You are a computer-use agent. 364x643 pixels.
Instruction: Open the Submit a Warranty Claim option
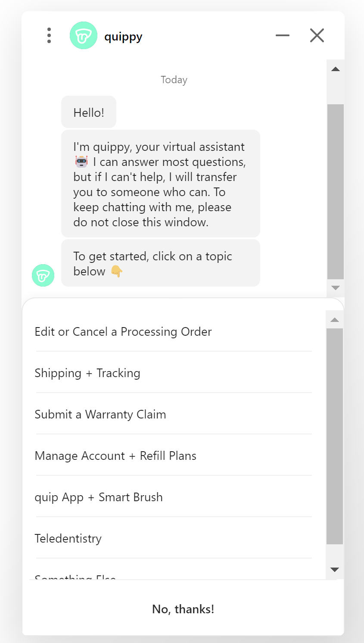100,415
